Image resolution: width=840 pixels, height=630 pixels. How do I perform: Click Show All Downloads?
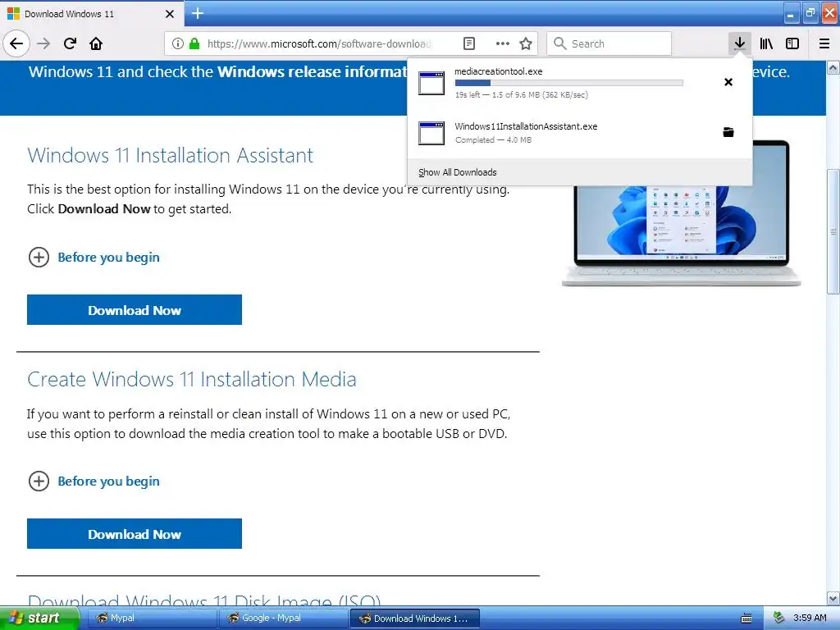click(x=458, y=172)
